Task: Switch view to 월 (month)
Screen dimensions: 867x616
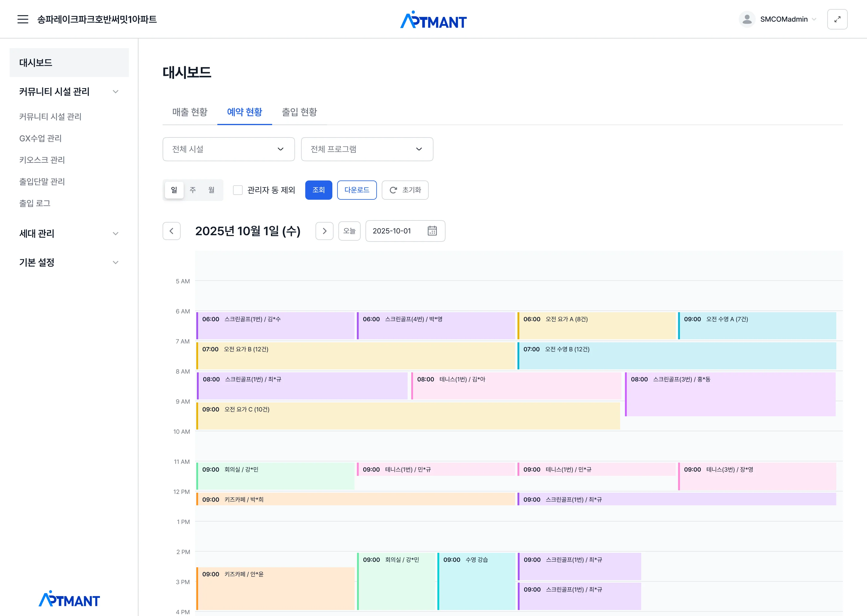Action: (211, 190)
